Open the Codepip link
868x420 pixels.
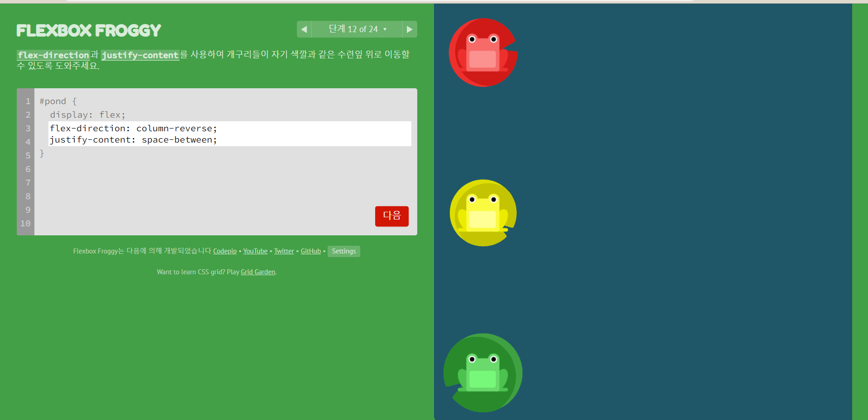click(225, 251)
